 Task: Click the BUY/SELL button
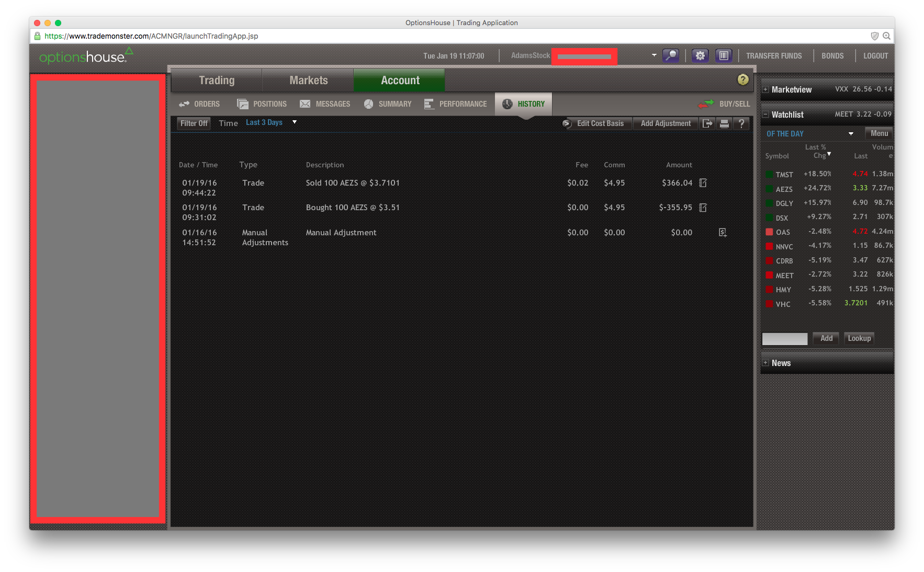[724, 104]
